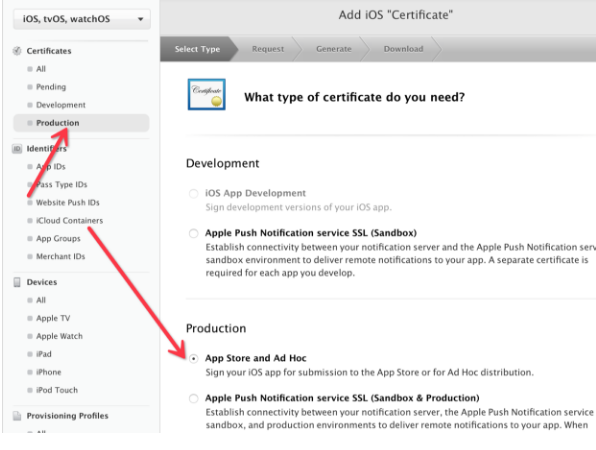The image size is (596, 450).
Task: Open the iOS, tvOS, watchOS platform dropdown
Action: coord(82,19)
